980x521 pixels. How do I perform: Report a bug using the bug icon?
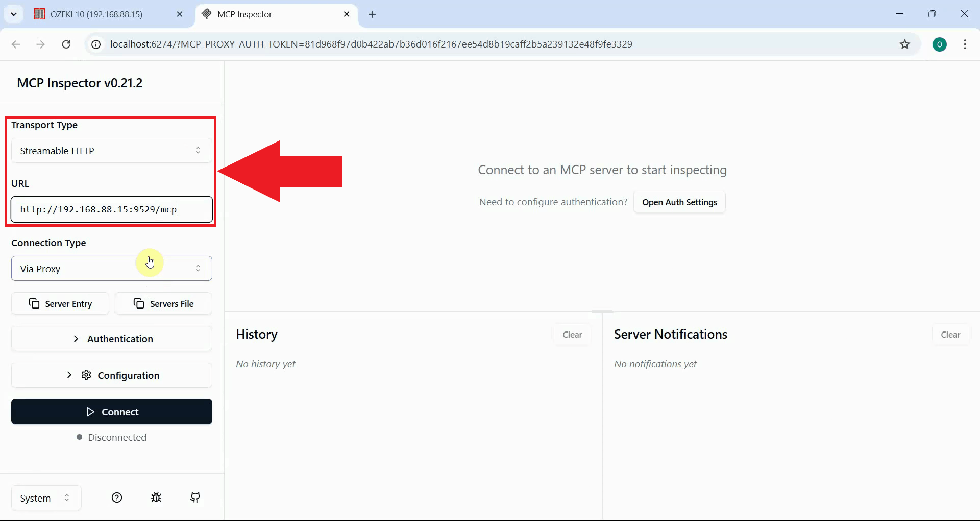(156, 498)
